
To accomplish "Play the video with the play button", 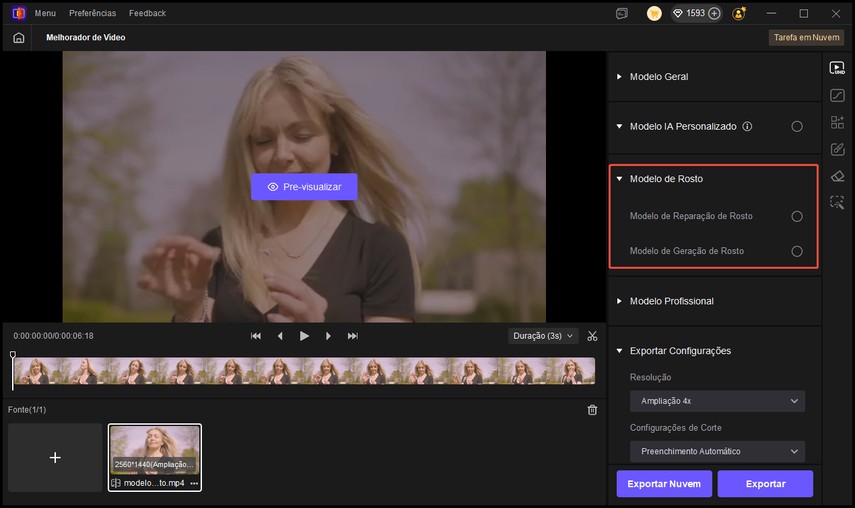I will [x=304, y=336].
